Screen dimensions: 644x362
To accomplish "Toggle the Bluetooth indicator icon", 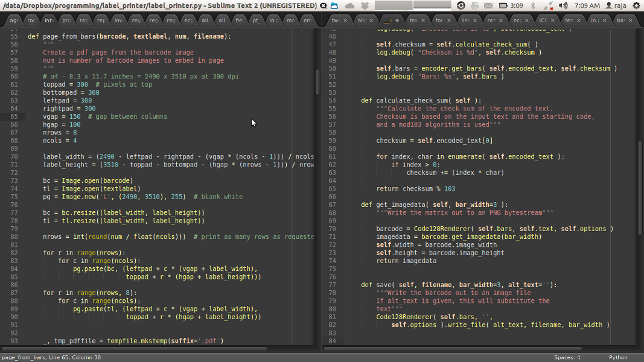I will point(532,5).
